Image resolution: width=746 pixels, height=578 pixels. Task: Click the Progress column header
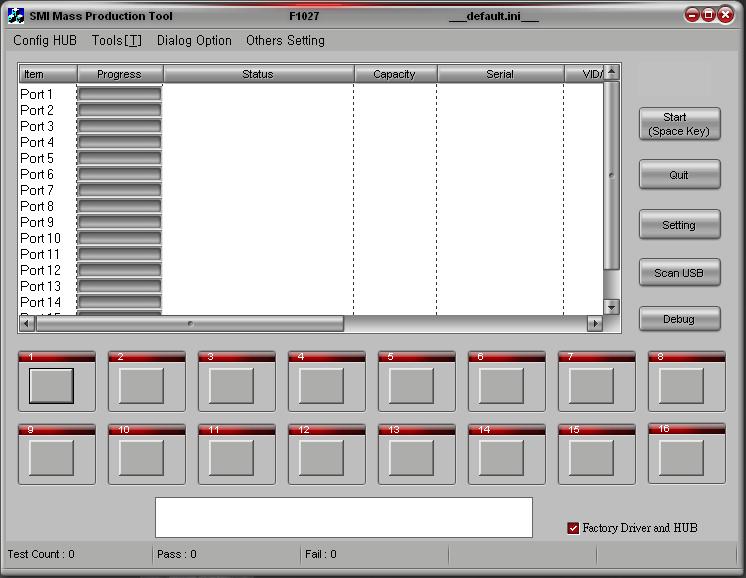(x=120, y=74)
